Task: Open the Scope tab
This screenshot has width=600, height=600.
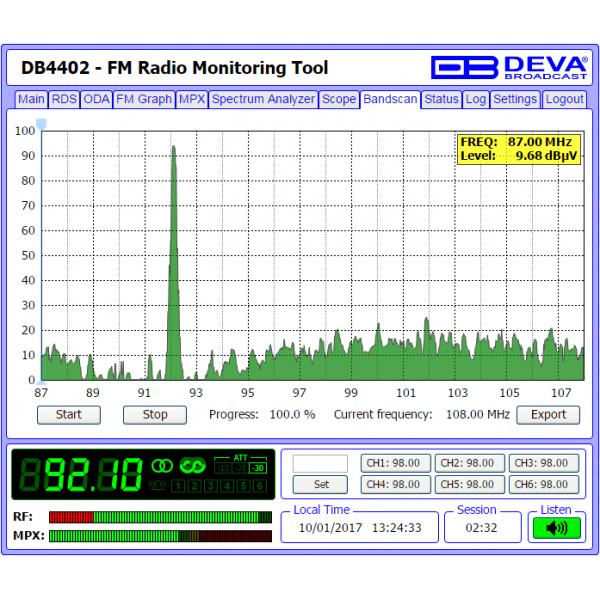Action: coord(339,99)
